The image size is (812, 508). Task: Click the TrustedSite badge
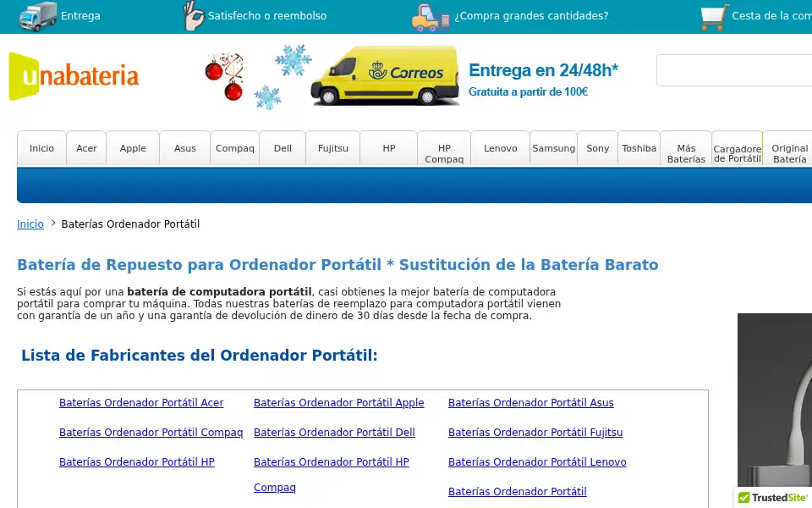[774, 498]
